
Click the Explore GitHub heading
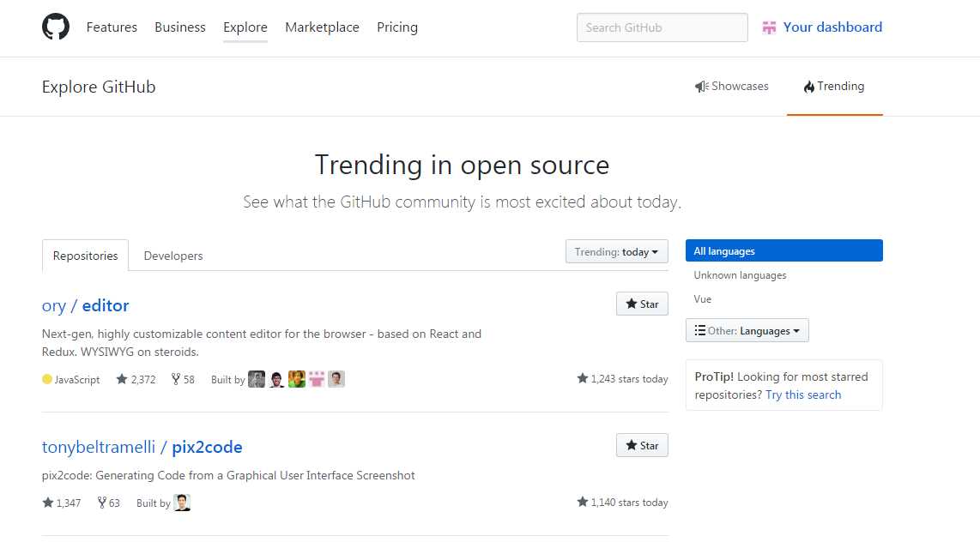pyautogui.click(x=99, y=87)
